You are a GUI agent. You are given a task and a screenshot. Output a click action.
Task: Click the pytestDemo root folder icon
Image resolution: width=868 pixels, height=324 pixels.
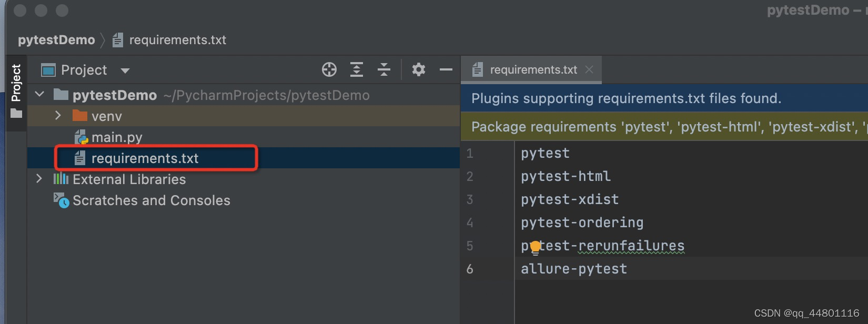61,95
